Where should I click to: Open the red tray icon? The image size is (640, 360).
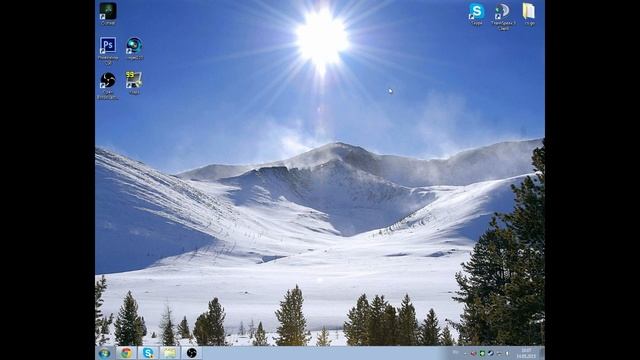point(473,353)
